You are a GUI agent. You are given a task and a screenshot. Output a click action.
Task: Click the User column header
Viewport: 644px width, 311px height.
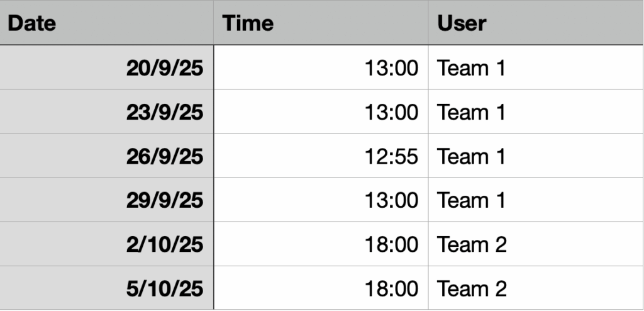pyautogui.click(x=462, y=23)
